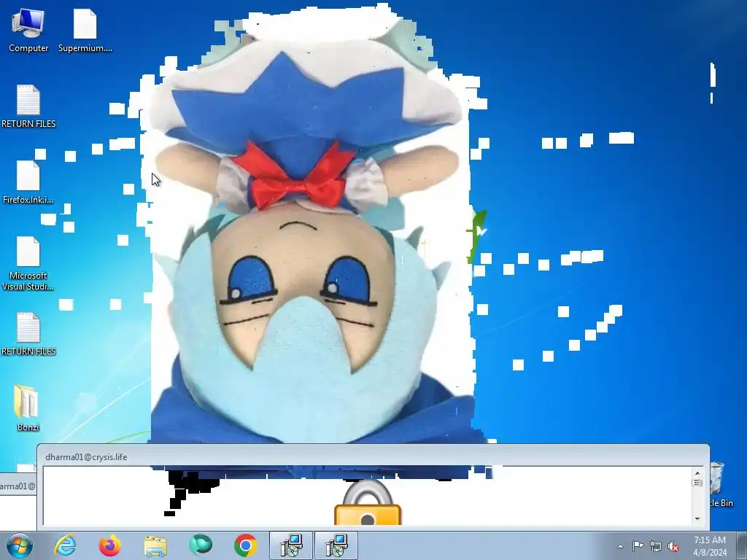Select the Recycle Bin desktop icon
The height and width of the screenshot is (560, 747).
click(x=717, y=483)
